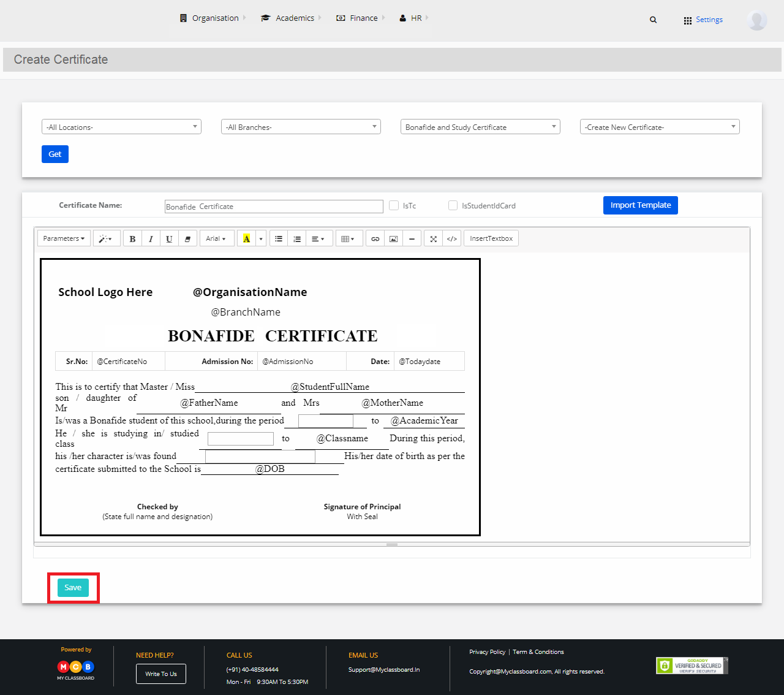Viewport: 784px width, 695px height.
Task: Insert an unordered bullet list
Action: coord(279,238)
